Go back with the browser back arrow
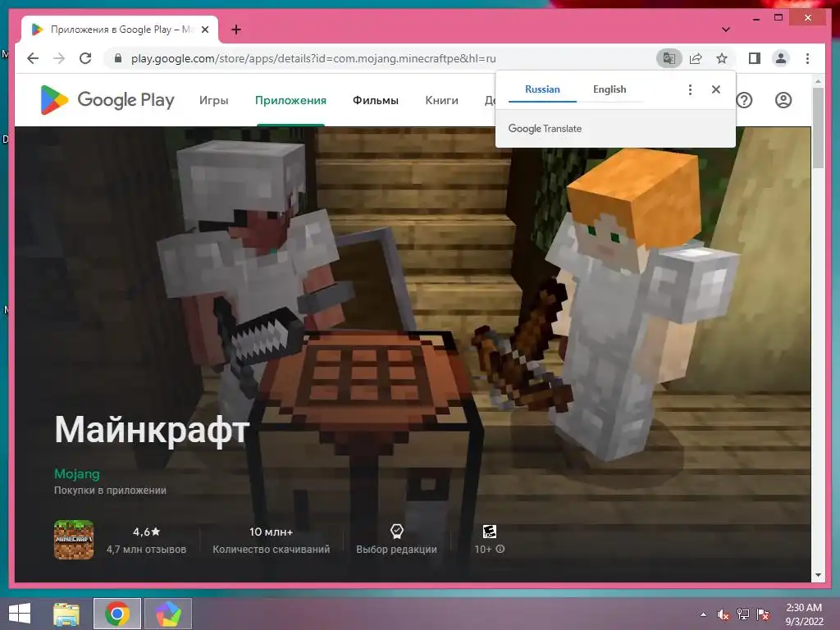Image resolution: width=840 pixels, height=630 pixels. point(33,58)
